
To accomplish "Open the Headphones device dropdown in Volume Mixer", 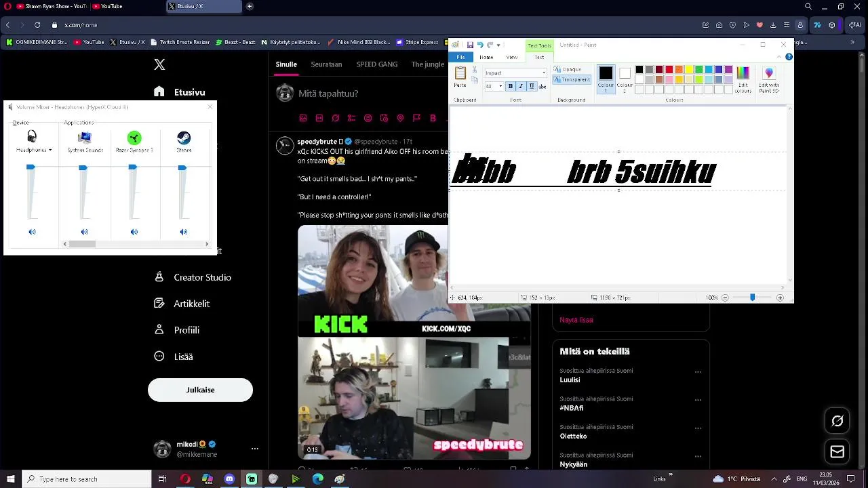I will [50, 150].
